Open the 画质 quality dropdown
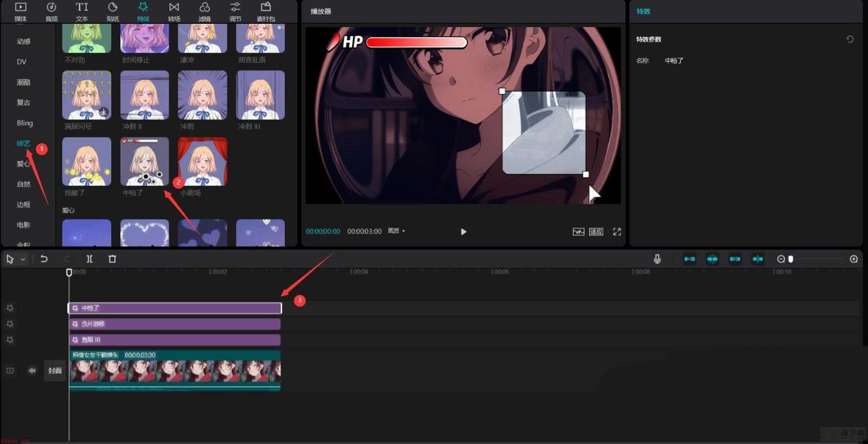Viewport: 868px width, 444px height. (397, 231)
